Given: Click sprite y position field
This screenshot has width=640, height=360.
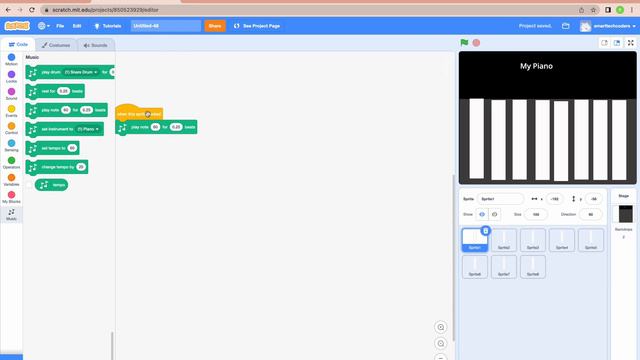Looking at the screenshot, I should (593, 199).
